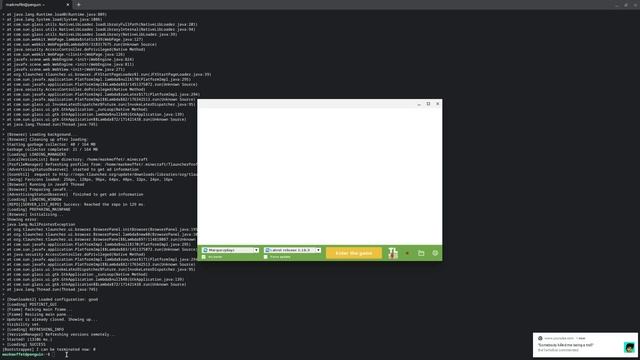Minimize the launcher window
The width and height of the screenshot is (640, 360).
[x=419, y=104]
